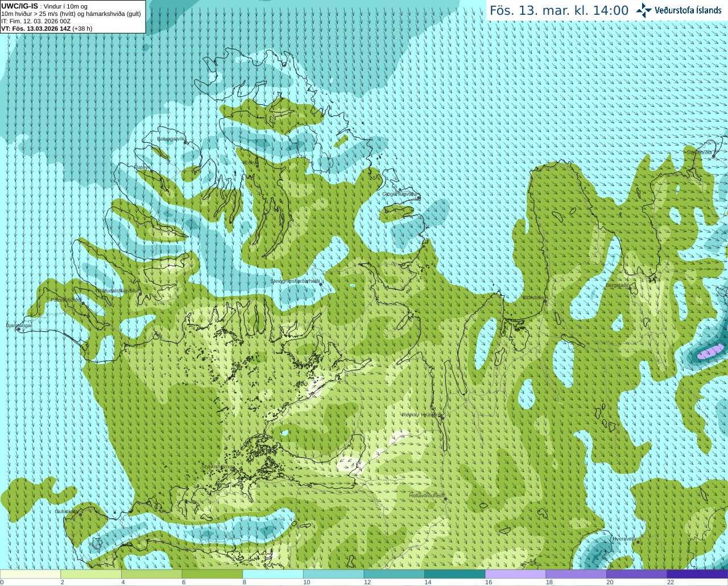Click the Stykkishólmur station label

[x=217, y=467]
